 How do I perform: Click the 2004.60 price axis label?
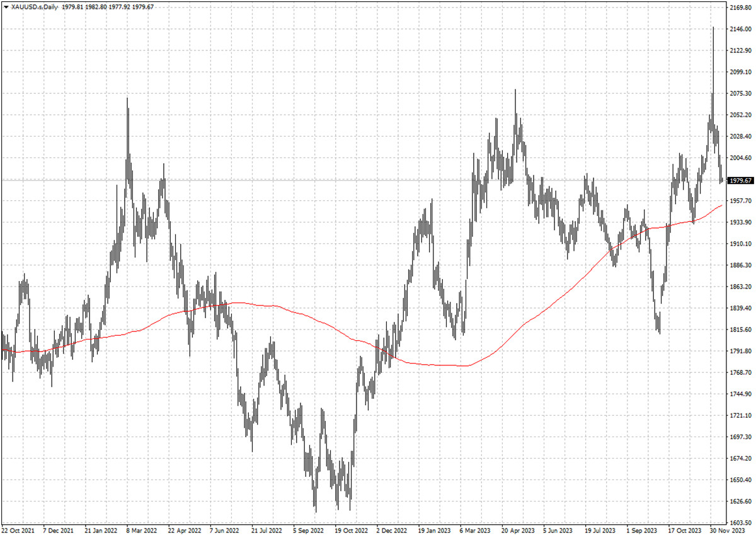pyautogui.click(x=740, y=157)
